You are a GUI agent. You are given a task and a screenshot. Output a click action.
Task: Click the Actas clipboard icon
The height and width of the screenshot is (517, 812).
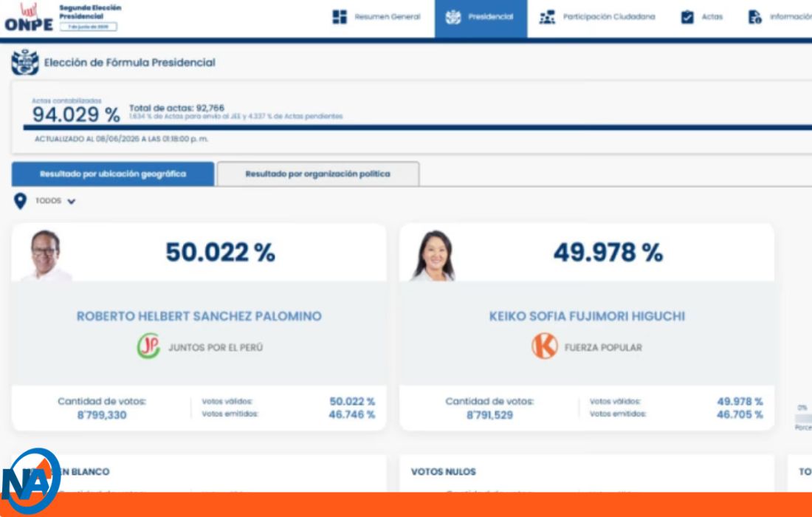pyautogui.click(x=687, y=17)
